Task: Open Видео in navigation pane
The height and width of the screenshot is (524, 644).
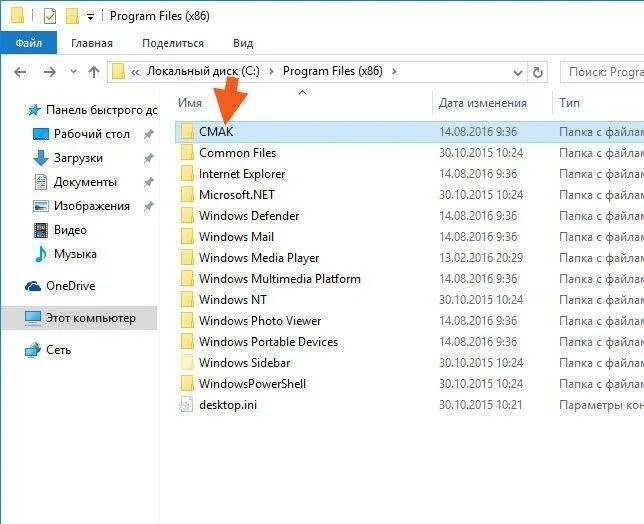Action: 70,230
